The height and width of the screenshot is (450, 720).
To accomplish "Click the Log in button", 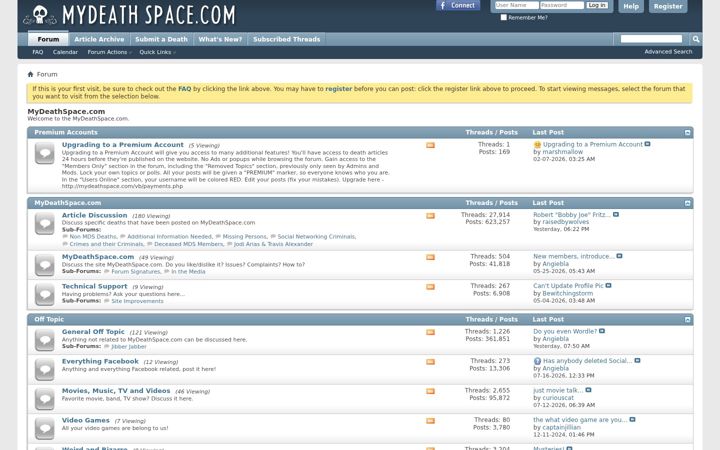I will coord(597,5).
